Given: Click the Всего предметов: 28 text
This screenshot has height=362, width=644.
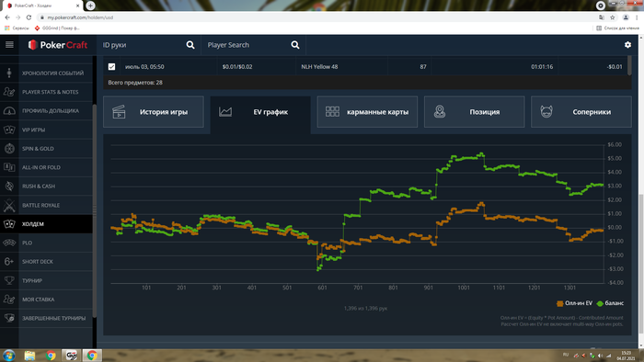Looking at the screenshot, I should pyautogui.click(x=135, y=83).
